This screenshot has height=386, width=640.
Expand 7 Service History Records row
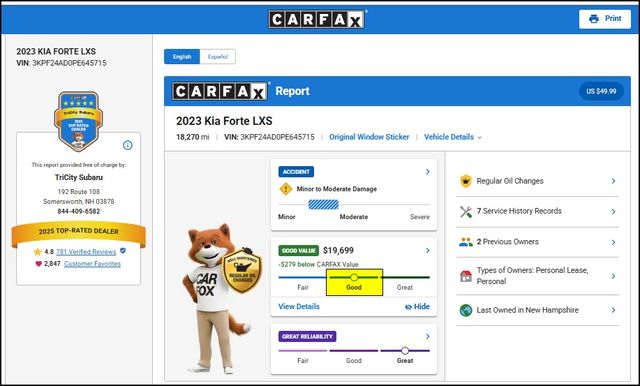coord(537,211)
